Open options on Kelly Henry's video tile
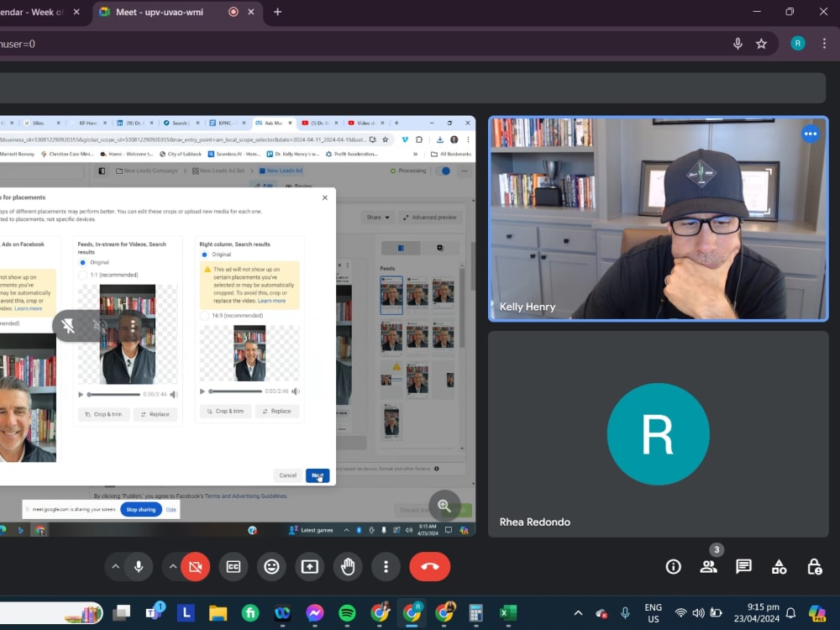 pyautogui.click(x=810, y=134)
